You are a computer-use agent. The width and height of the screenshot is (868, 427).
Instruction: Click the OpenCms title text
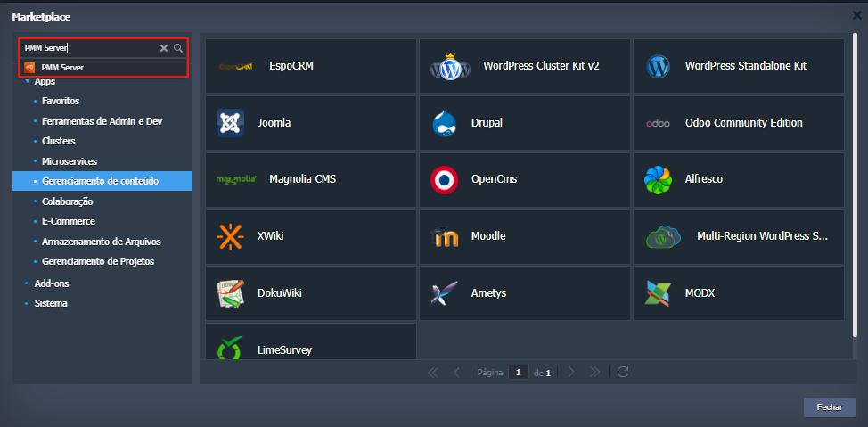tap(495, 179)
